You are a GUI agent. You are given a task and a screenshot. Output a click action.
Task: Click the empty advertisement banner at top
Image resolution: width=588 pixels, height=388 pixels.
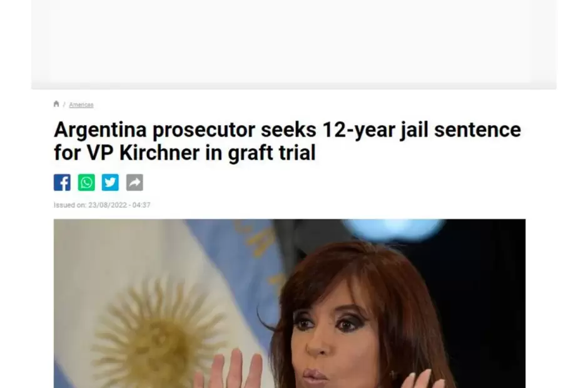coord(294,44)
